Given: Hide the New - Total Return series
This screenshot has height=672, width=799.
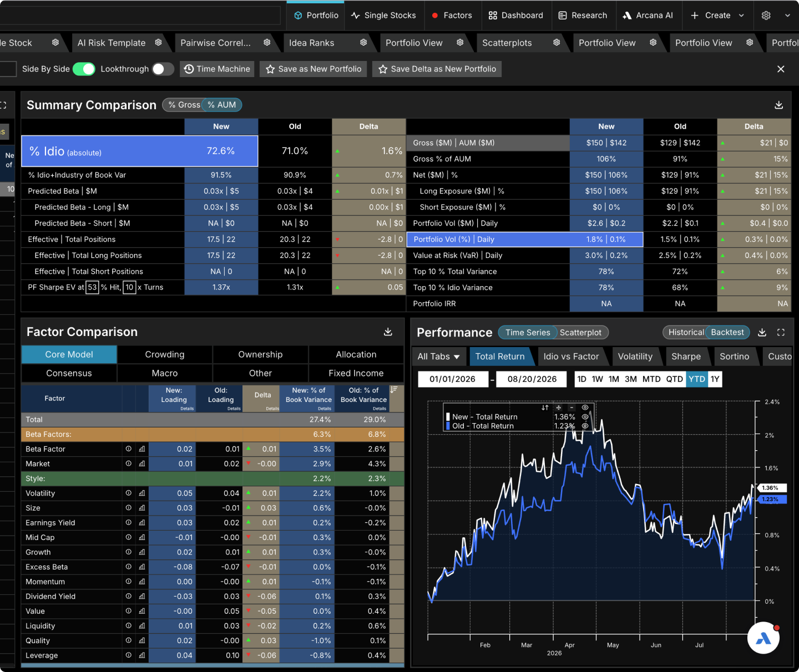Looking at the screenshot, I should (x=585, y=416).
